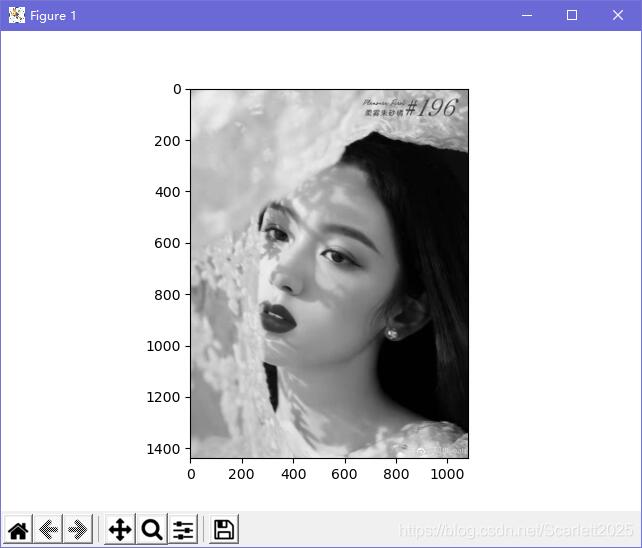Save the figure with the floppy icon
This screenshot has height=548, width=642.
click(x=224, y=529)
